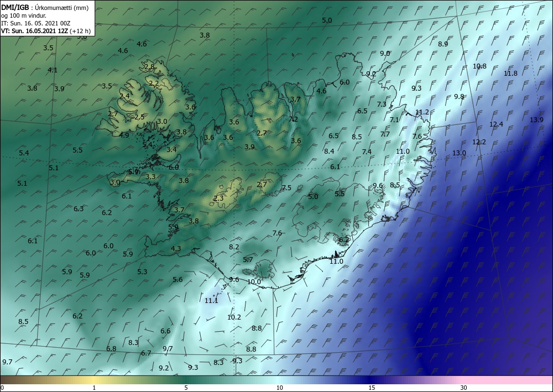Click the 2.2 value in the Westfjords
Screen dimensions: 553x392
click(153, 83)
